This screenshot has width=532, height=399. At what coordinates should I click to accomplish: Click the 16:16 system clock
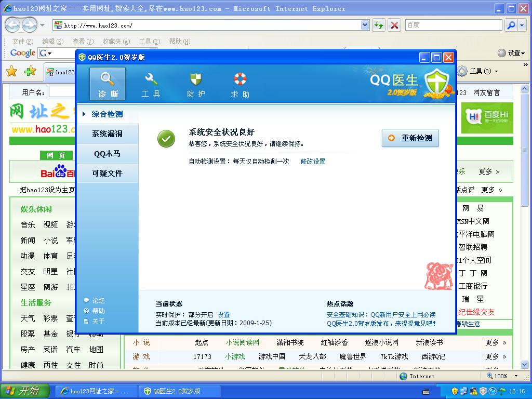(517, 392)
